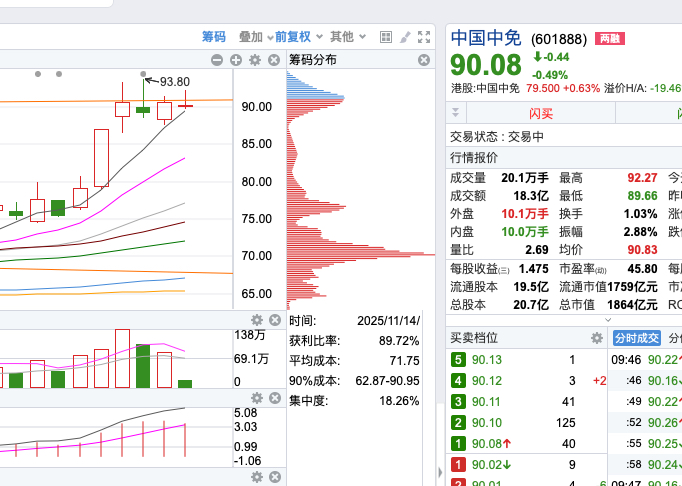Screen dimensions: 682x486
Task: Close the main K-line chart panel
Action: pos(274,60)
